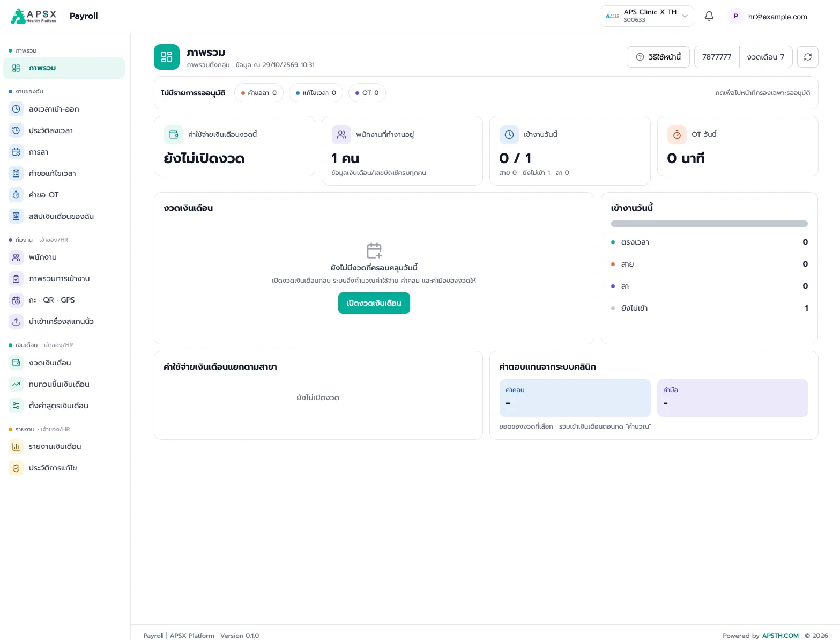Screen dimensions: 840x640
Task: Click the พนักงานที่ทำงานอยู่ summary card
Action: click(x=402, y=151)
